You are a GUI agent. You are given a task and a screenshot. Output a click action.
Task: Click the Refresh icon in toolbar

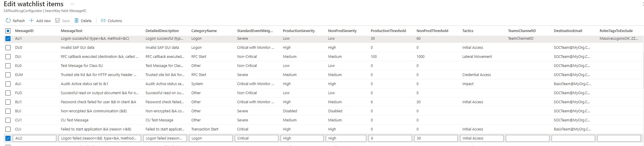click(x=8, y=21)
